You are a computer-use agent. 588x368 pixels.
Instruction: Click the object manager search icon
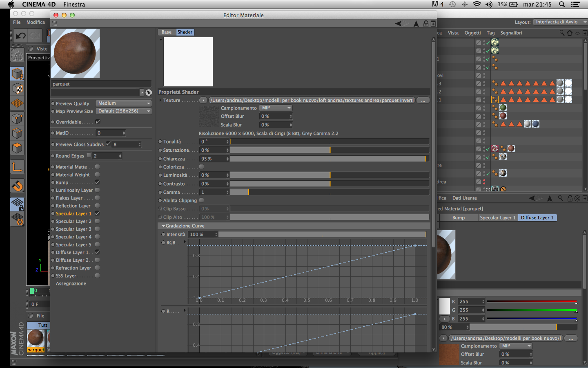tap(562, 33)
